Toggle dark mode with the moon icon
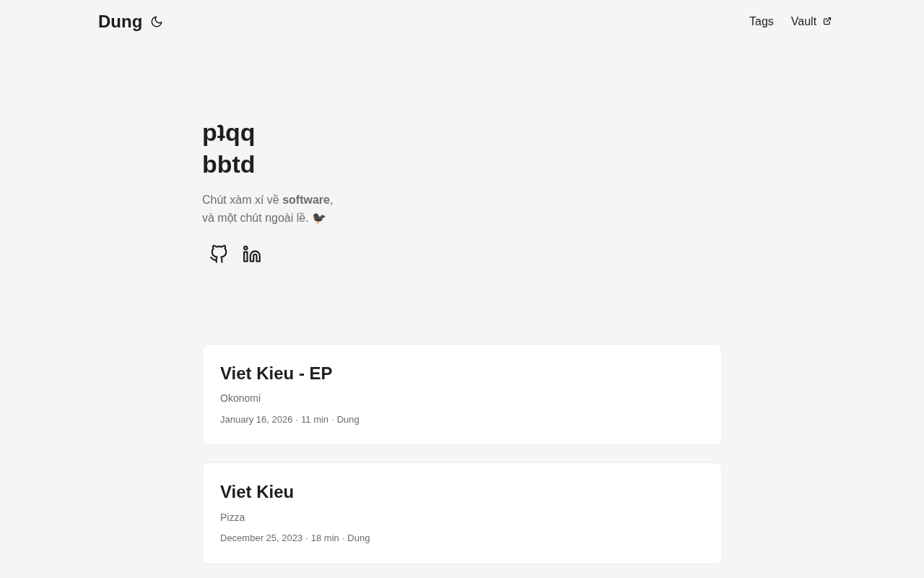 tap(157, 22)
